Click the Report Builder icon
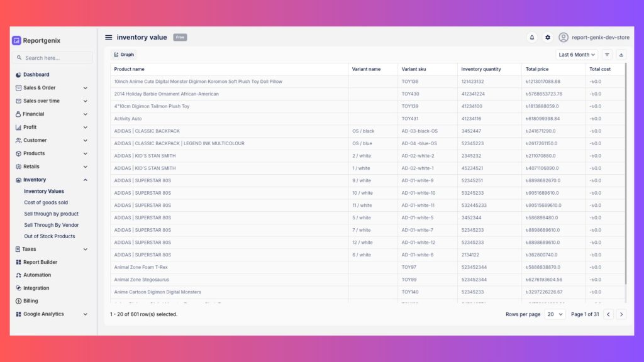Image resolution: width=644 pixels, height=362 pixels. point(18,262)
